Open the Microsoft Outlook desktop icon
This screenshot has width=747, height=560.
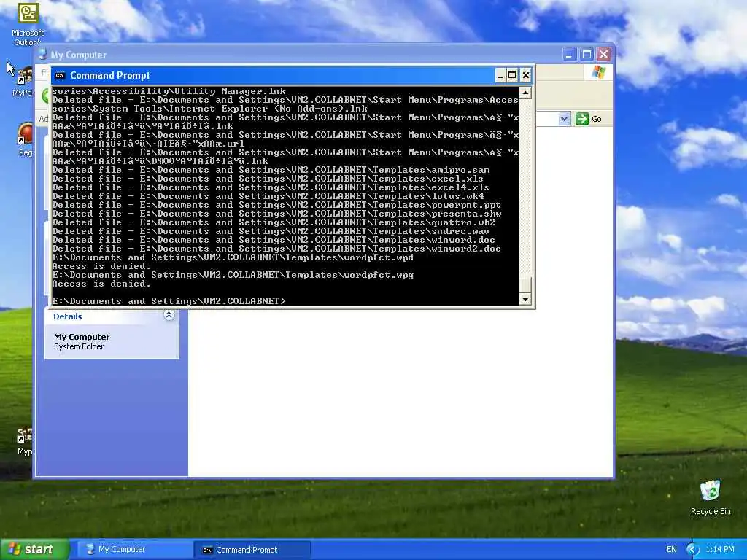[x=28, y=24]
